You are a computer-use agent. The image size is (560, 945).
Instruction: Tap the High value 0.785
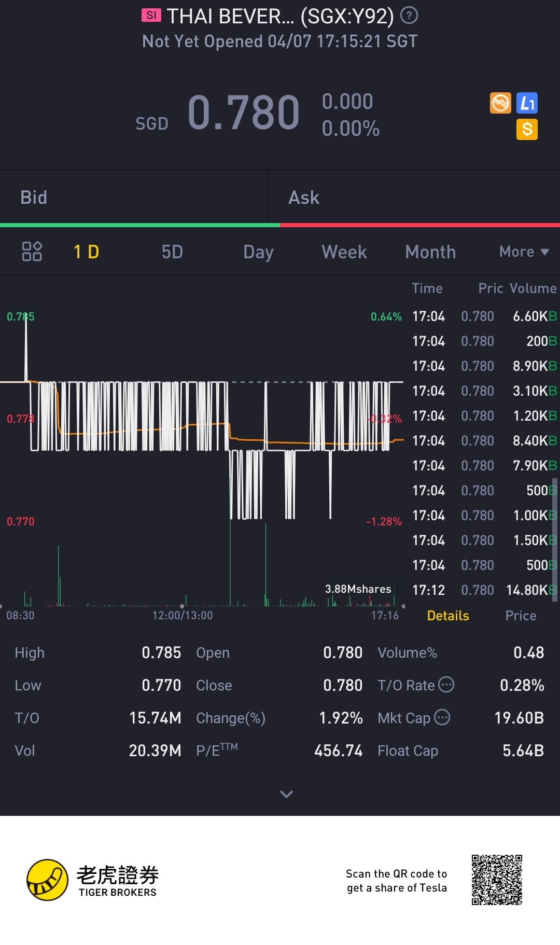[x=161, y=652]
